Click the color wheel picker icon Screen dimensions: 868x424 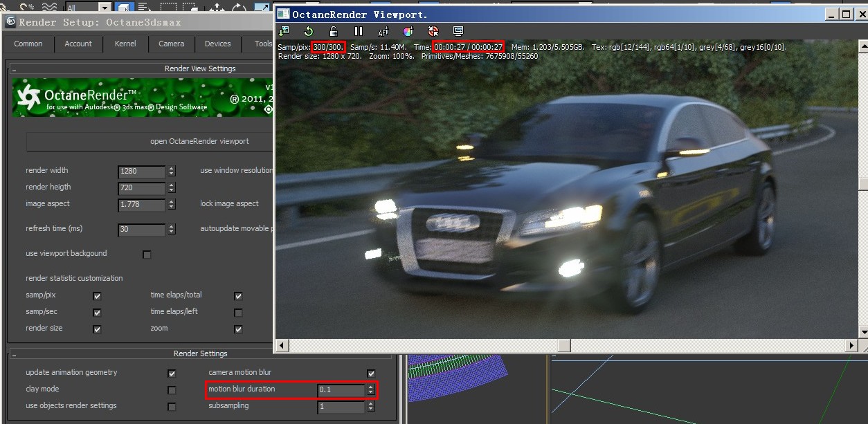pyautogui.click(x=408, y=31)
